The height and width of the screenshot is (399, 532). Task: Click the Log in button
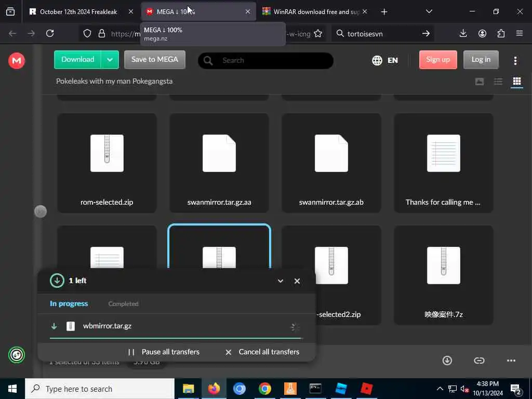(x=481, y=59)
